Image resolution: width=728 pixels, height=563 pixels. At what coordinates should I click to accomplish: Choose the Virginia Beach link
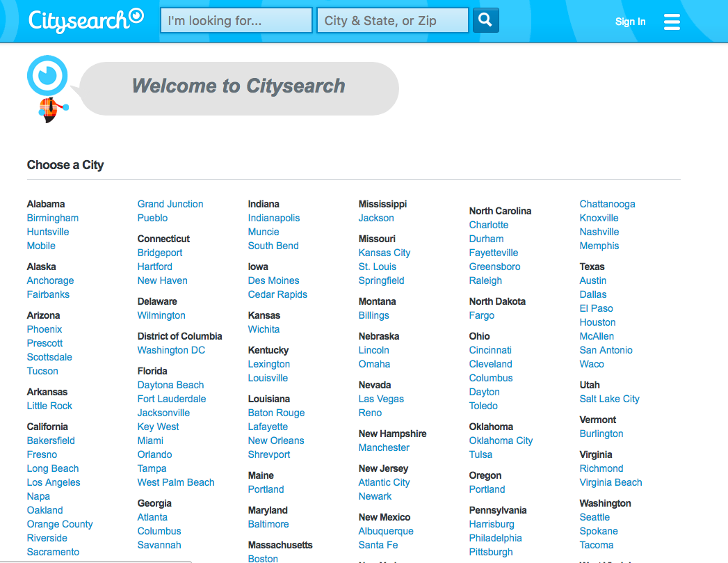tap(610, 483)
